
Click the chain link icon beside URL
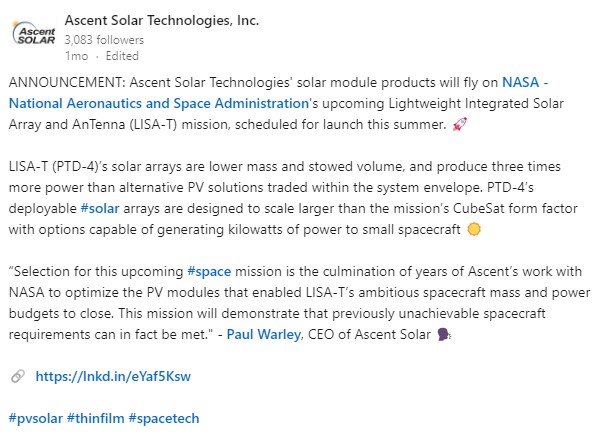(x=18, y=376)
